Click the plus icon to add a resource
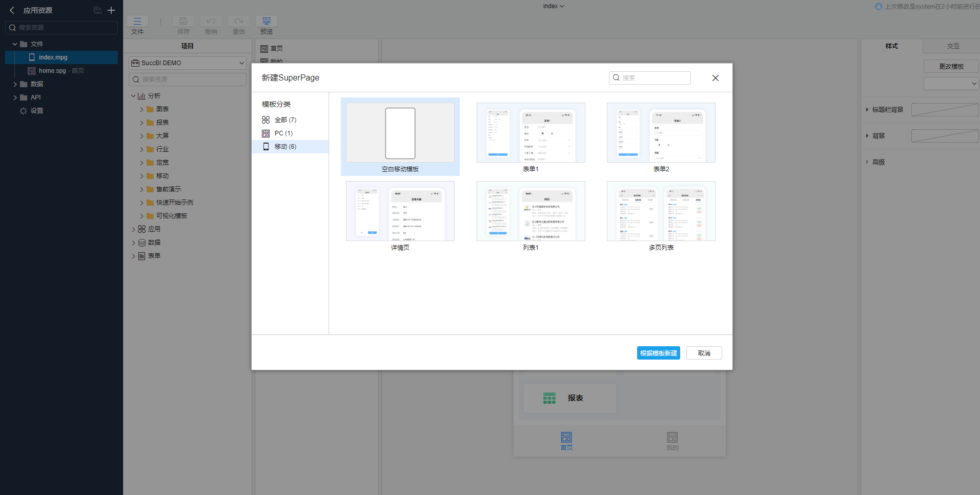 [111, 10]
